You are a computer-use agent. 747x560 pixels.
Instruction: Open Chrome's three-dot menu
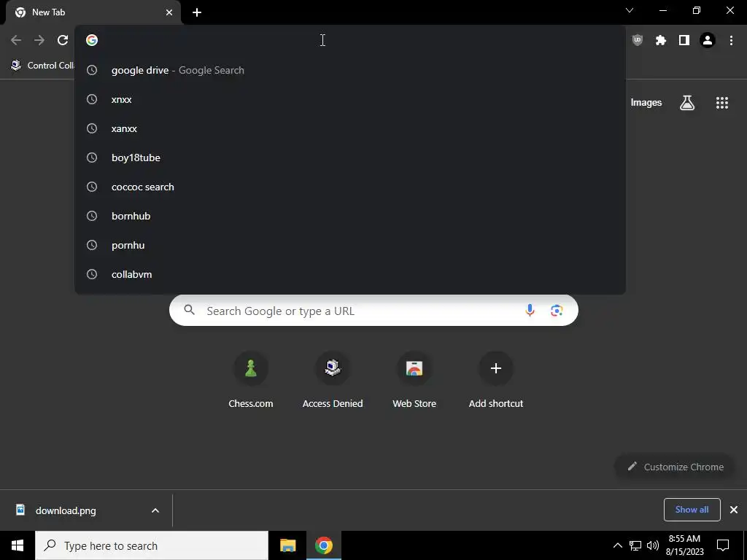coord(731,41)
